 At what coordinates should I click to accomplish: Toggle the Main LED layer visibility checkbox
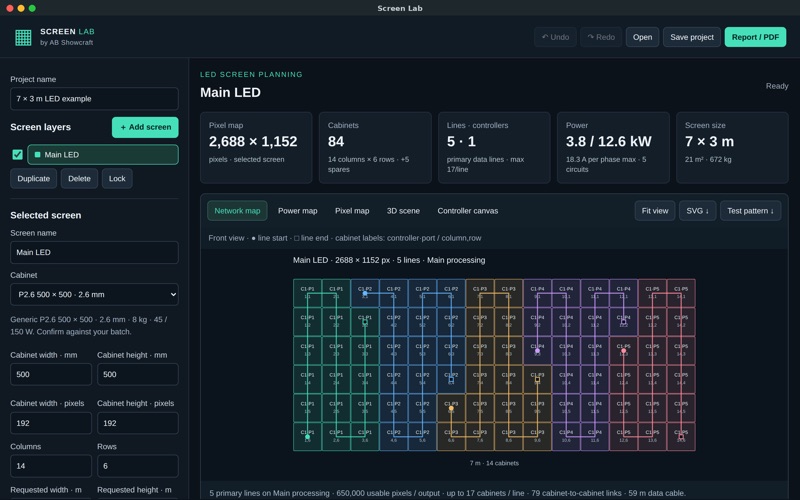click(17, 155)
